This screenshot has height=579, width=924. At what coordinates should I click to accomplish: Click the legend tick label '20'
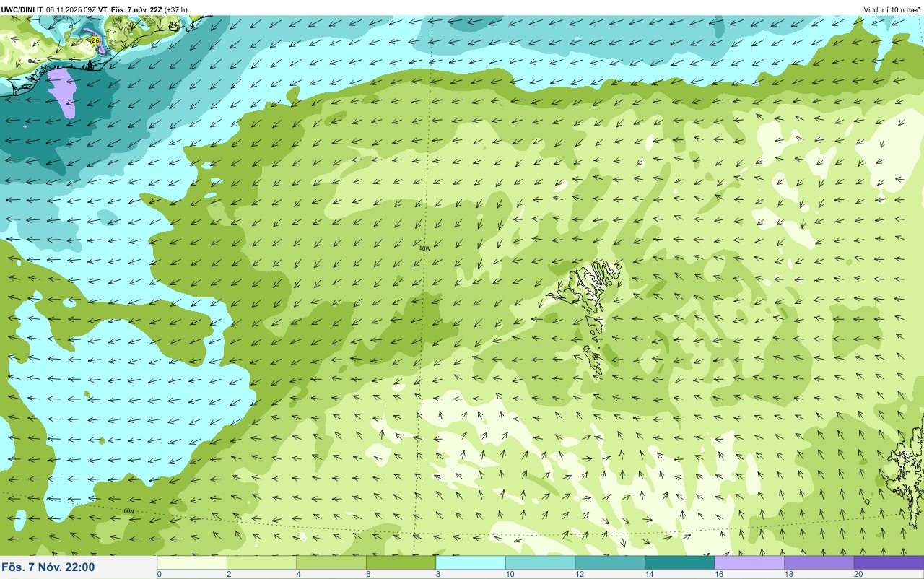pyautogui.click(x=858, y=574)
